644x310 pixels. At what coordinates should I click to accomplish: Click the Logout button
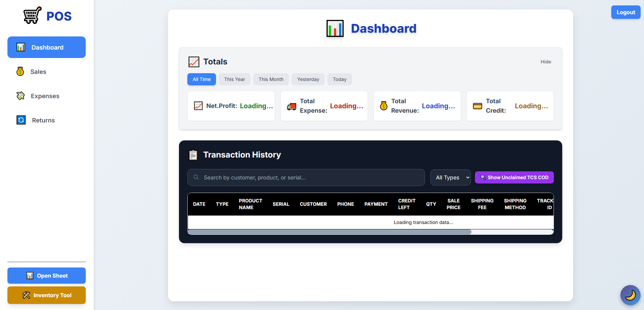[x=625, y=12]
